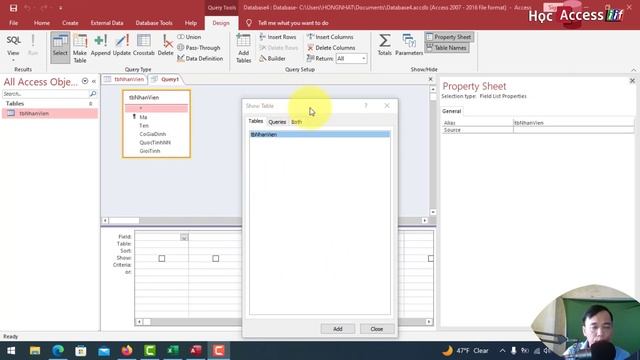Toggle Table Names row display

pos(447,48)
